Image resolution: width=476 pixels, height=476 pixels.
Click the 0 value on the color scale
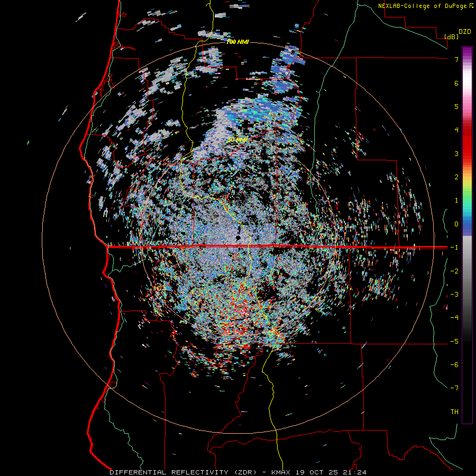(x=456, y=224)
